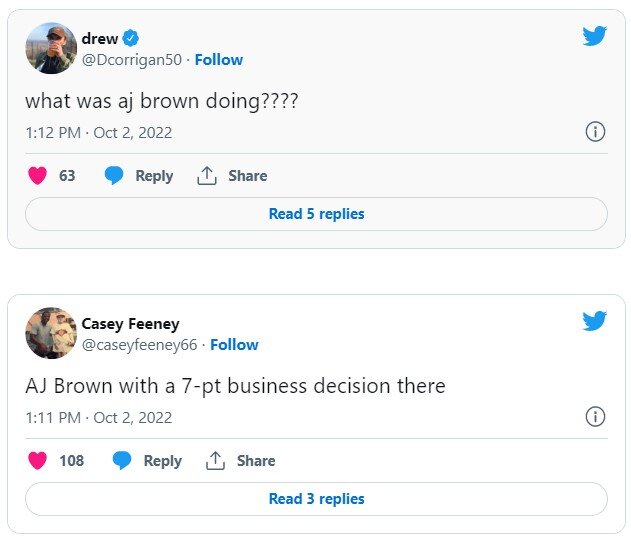Viewport: 631px width, 542px height.
Task: Open Casey Feeney's profile picture
Action: coord(51,333)
